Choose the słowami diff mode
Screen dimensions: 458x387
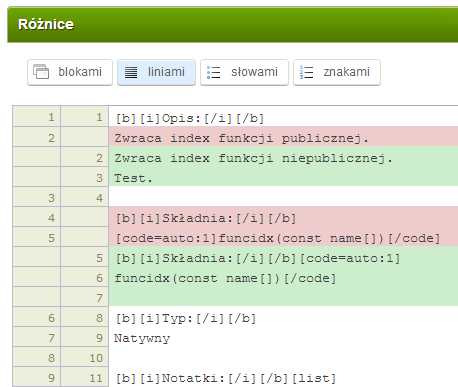[244, 72]
